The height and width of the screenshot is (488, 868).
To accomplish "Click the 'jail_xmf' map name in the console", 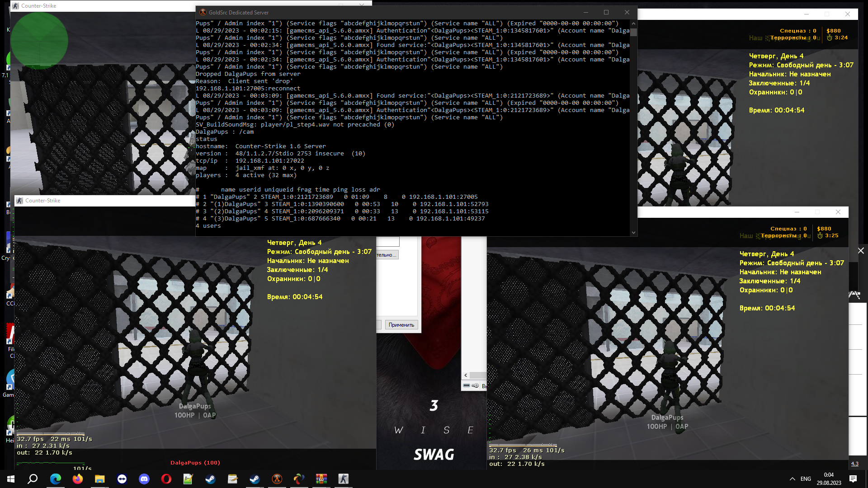I will click(250, 168).
